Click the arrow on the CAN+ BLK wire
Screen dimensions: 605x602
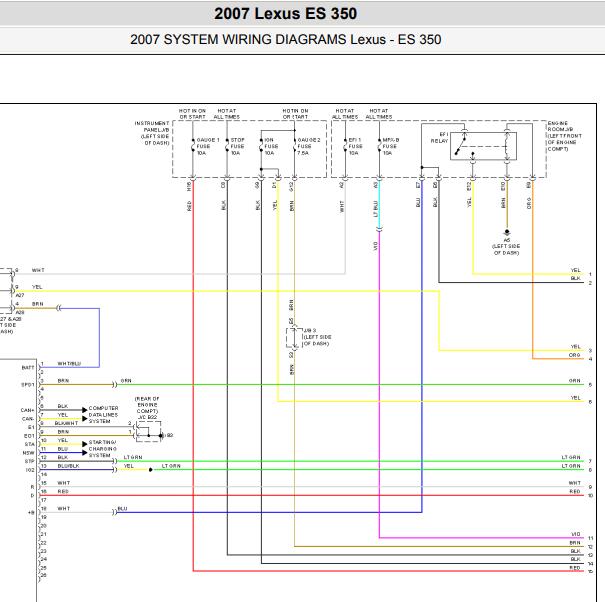84,410
